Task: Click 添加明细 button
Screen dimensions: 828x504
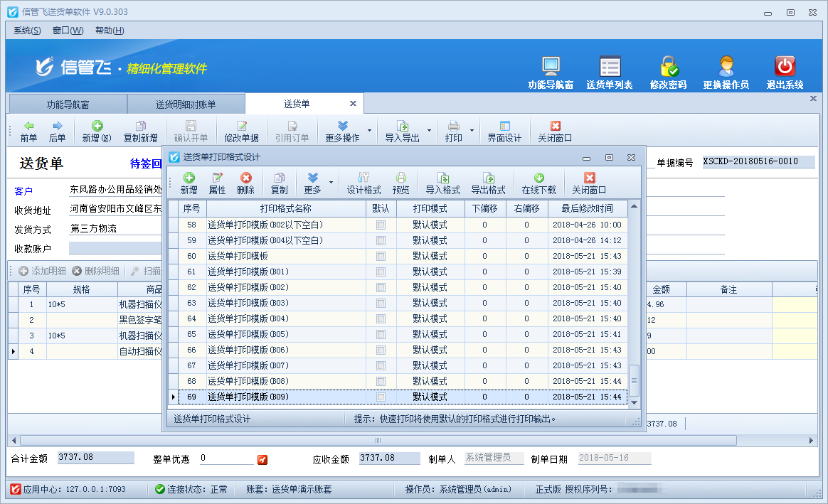Action: click(42, 271)
